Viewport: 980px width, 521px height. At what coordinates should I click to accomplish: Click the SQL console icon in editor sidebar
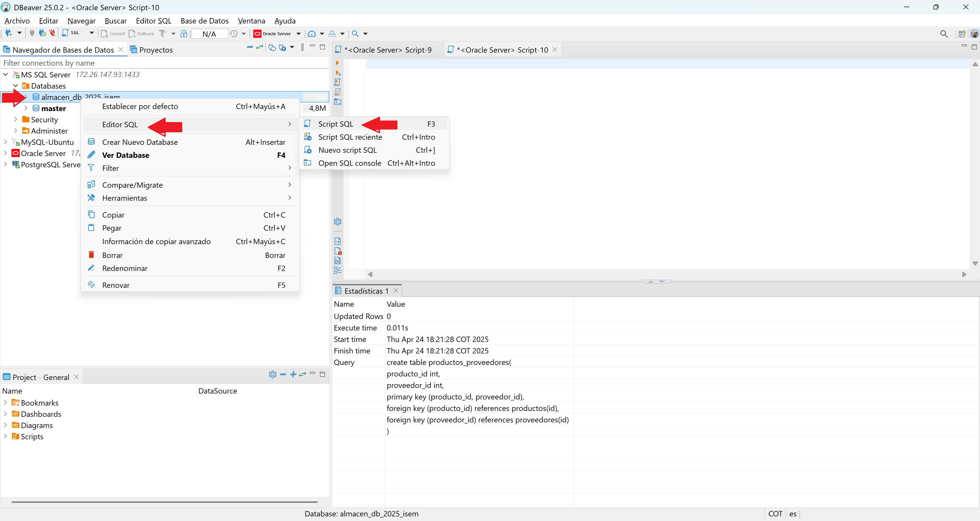coord(337,102)
